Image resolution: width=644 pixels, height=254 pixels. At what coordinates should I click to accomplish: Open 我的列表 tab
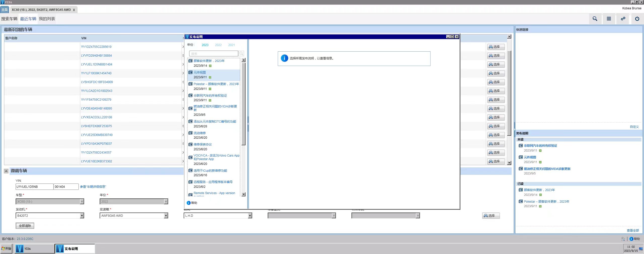pos(47,19)
